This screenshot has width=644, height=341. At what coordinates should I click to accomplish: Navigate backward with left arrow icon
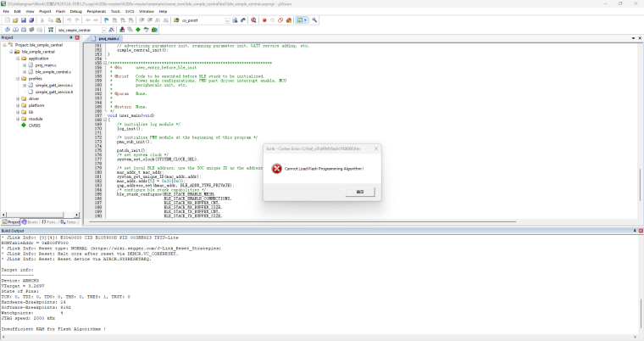(x=88, y=20)
